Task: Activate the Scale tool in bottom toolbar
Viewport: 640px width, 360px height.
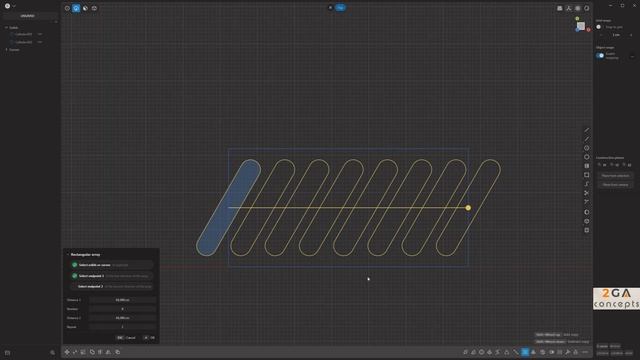Action: (x=83, y=352)
